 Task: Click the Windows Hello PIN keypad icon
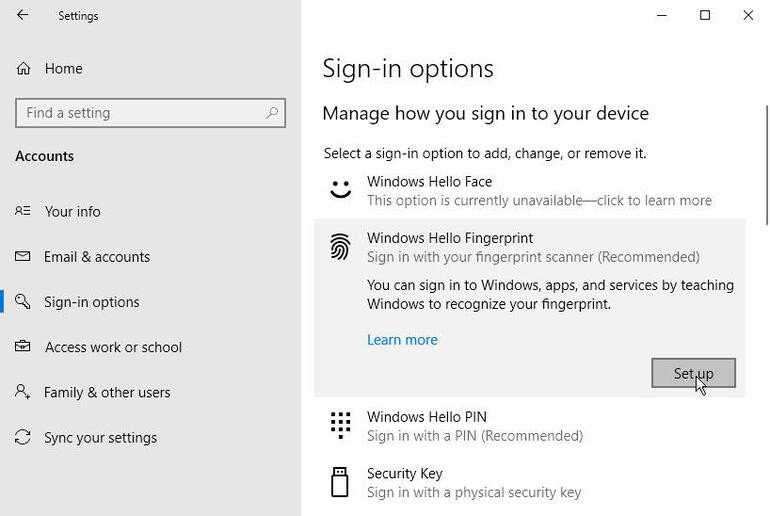tap(341, 425)
